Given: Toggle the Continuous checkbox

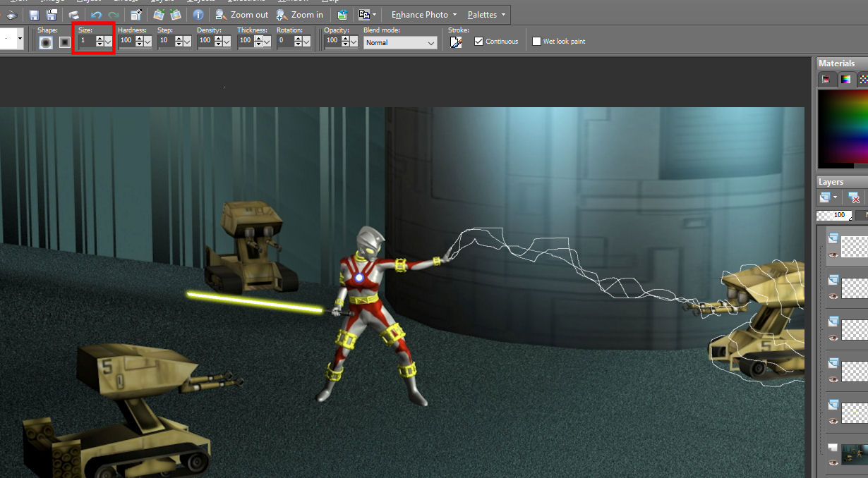Looking at the screenshot, I should pyautogui.click(x=479, y=42).
